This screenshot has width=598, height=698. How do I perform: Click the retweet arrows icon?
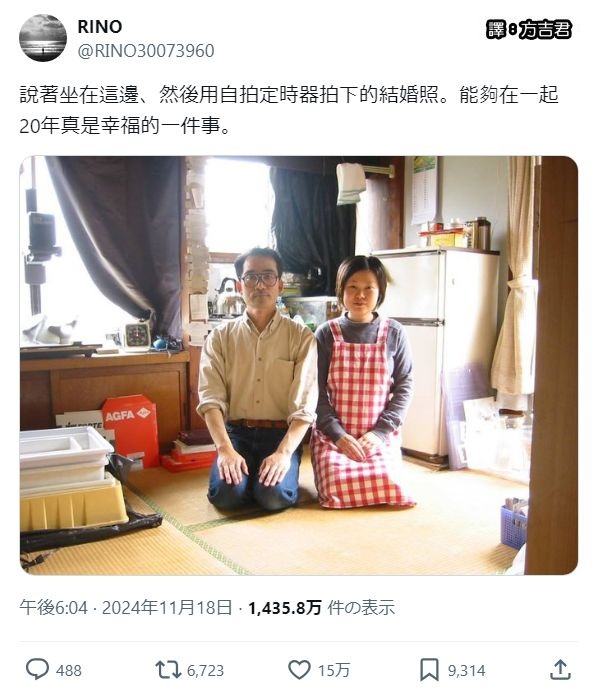point(167,670)
